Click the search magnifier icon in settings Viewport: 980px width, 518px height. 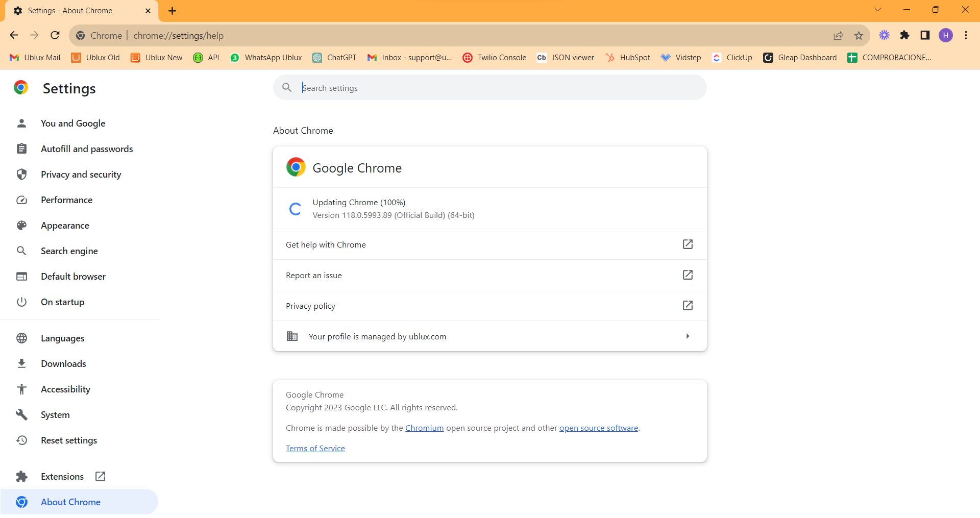(287, 88)
